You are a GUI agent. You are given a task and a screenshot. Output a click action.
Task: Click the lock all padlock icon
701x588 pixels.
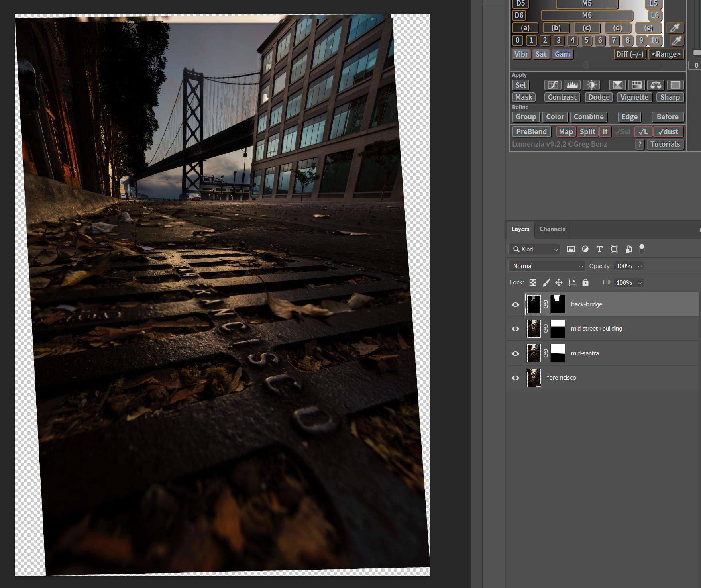pos(585,282)
